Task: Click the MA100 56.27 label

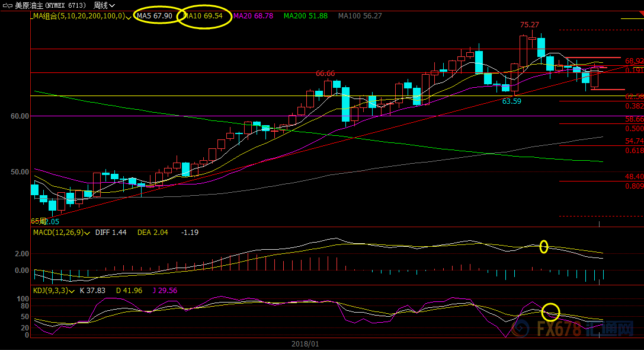Action: click(360, 16)
